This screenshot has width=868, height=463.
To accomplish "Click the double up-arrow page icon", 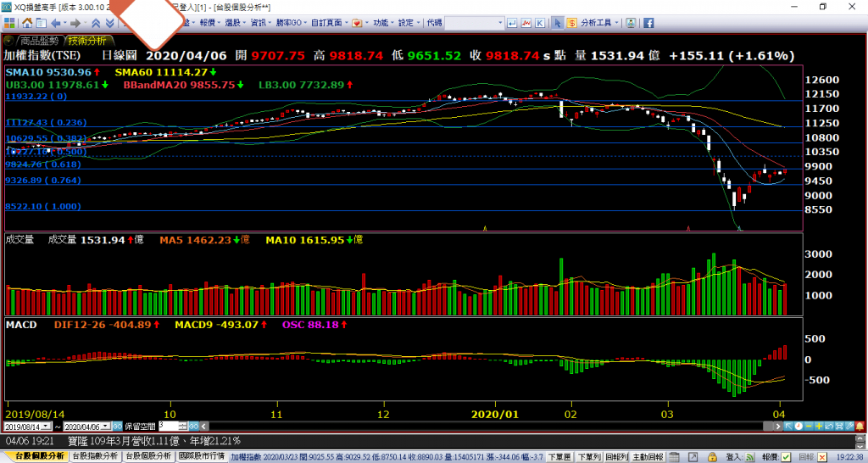I will point(96,22).
